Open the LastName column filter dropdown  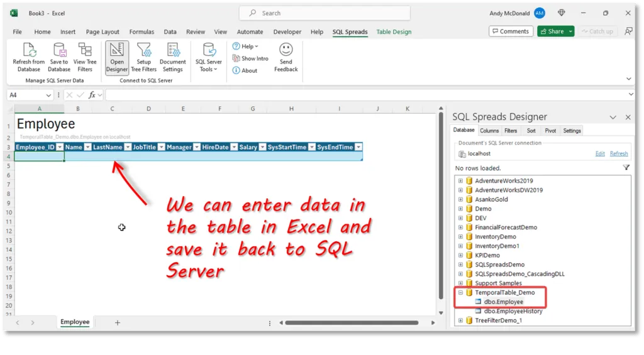coord(128,147)
